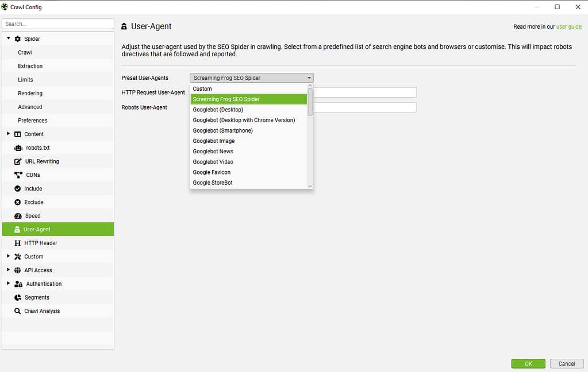Screen dimensions: 588x372
Task: Select Screaming Frog SEO Spider option
Action: (x=249, y=99)
